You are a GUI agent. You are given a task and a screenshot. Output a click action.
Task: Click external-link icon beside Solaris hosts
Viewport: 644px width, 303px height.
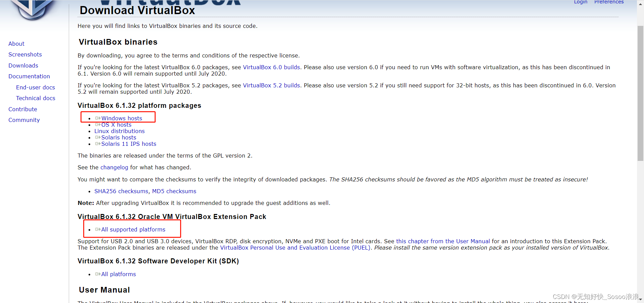coord(98,137)
